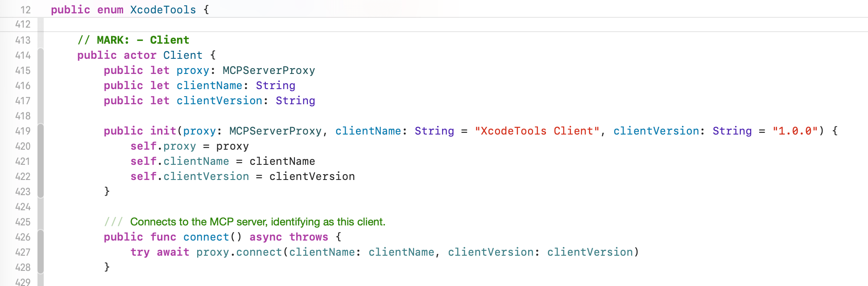Click line number 426 in the gutter
This screenshot has width=868, height=286.
coord(23,237)
